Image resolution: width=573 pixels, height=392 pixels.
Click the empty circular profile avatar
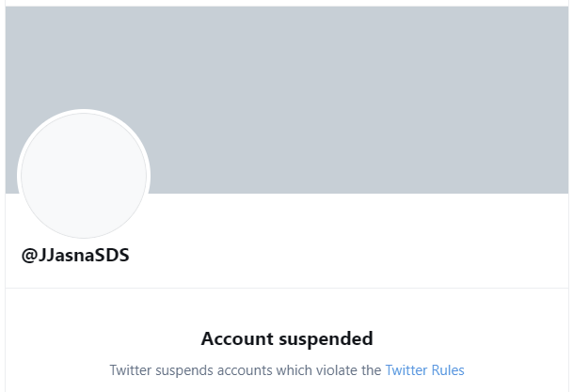coord(84,175)
